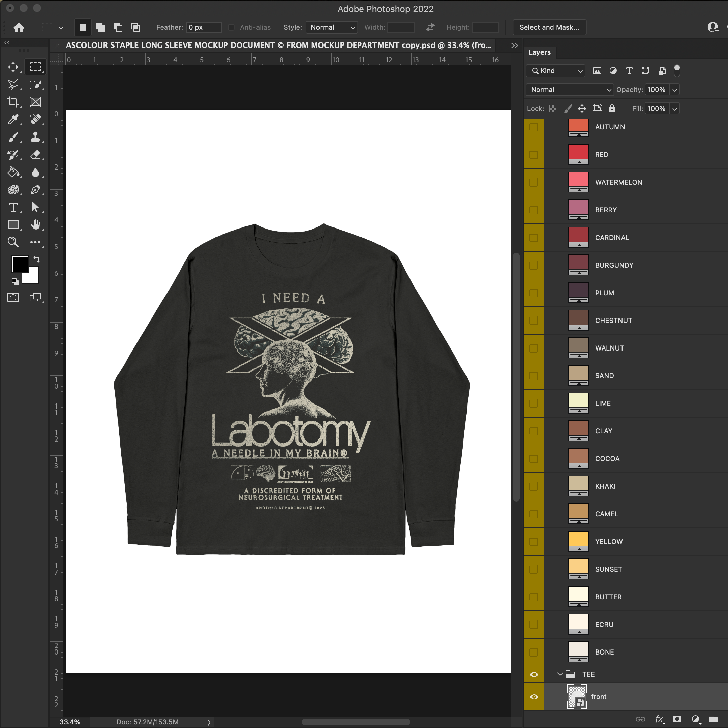Click the Select and Mask button

[x=549, y=27]
